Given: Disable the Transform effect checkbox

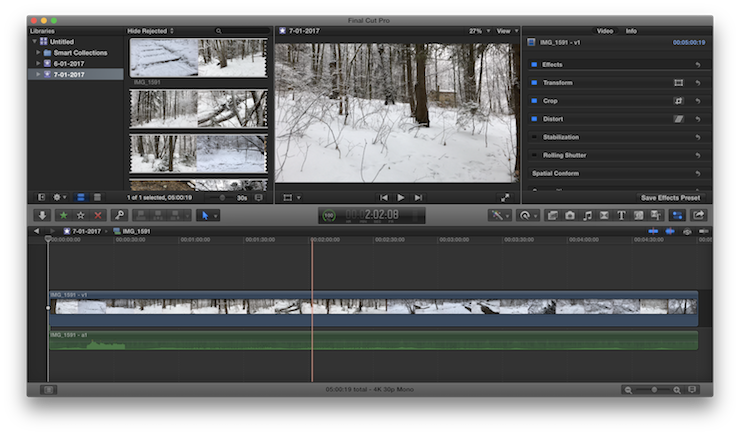Looking at the screenshot, I should click(x=534, y=83).
